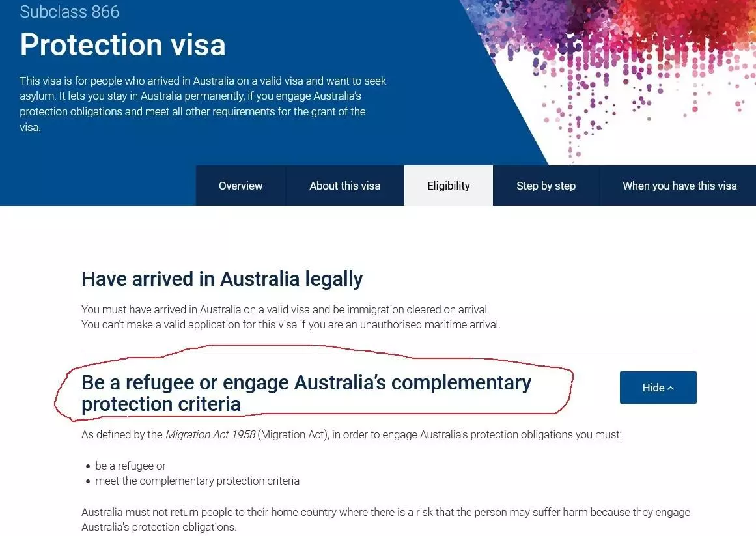The height and width of the screenshot is (536, 756).
Task: Click the Protection visa page title
Action: (x=123, y=45)
